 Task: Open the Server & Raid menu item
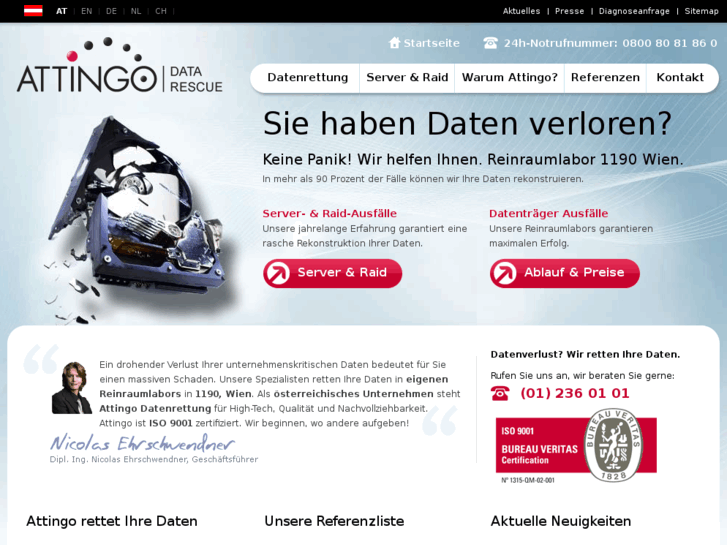coord(407,77)
